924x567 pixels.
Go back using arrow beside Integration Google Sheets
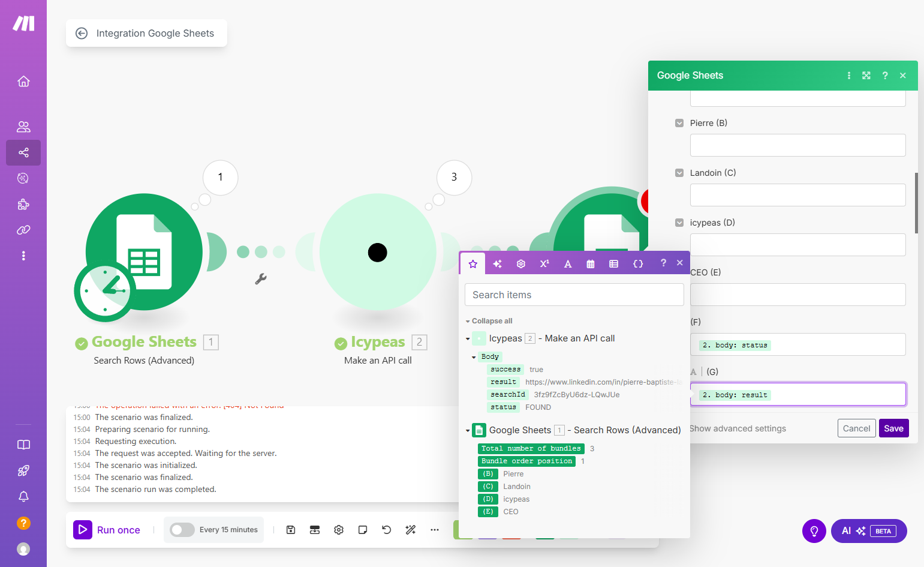click(82, 34)
